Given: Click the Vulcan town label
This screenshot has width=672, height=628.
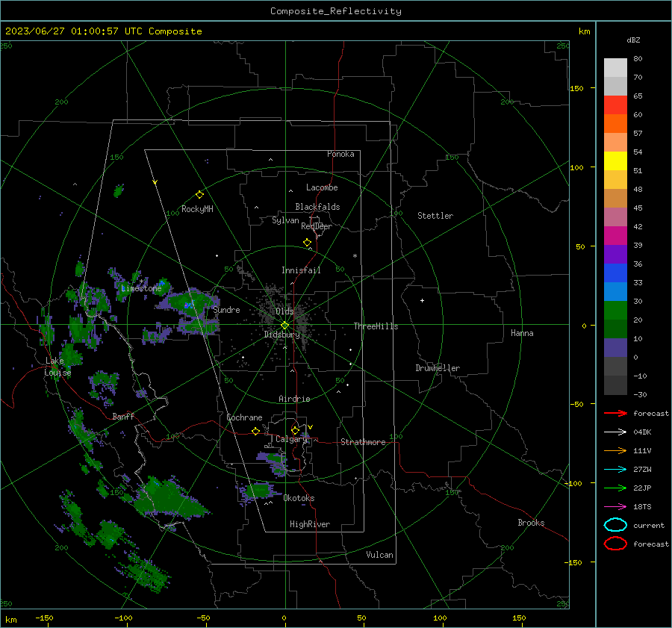Looking at the screenshot, I should [380, 555].
